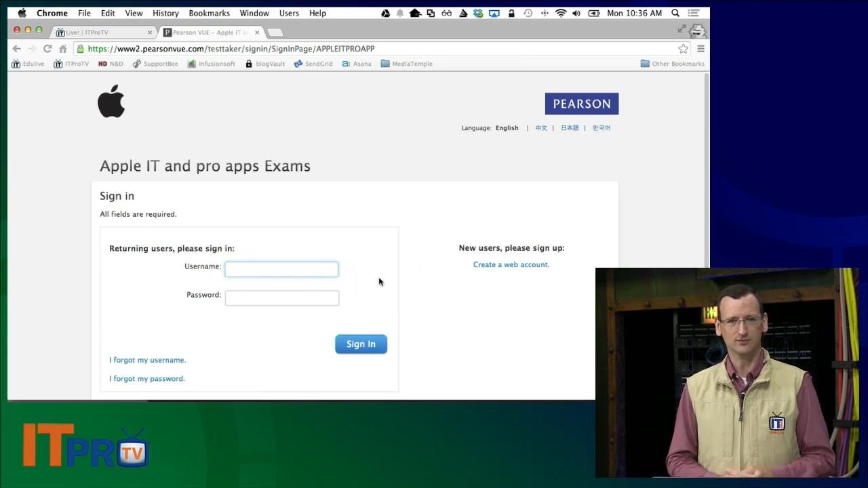Open the Time Machine menu bar icon
Screen dimensions: 868x488
pos(528,13)
